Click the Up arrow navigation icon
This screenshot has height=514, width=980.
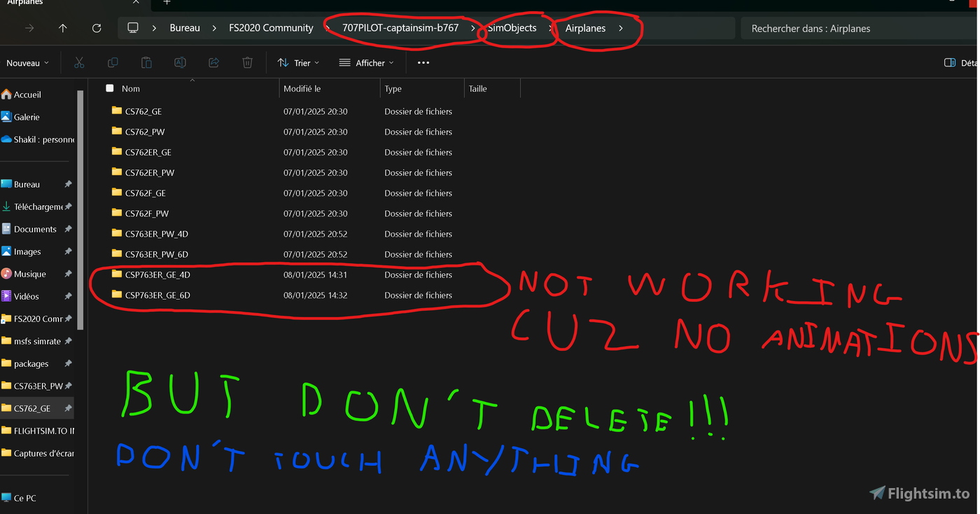63,28
